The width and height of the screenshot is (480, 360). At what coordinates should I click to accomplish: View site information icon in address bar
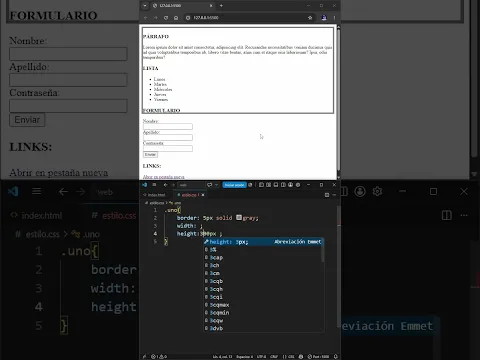188,18
